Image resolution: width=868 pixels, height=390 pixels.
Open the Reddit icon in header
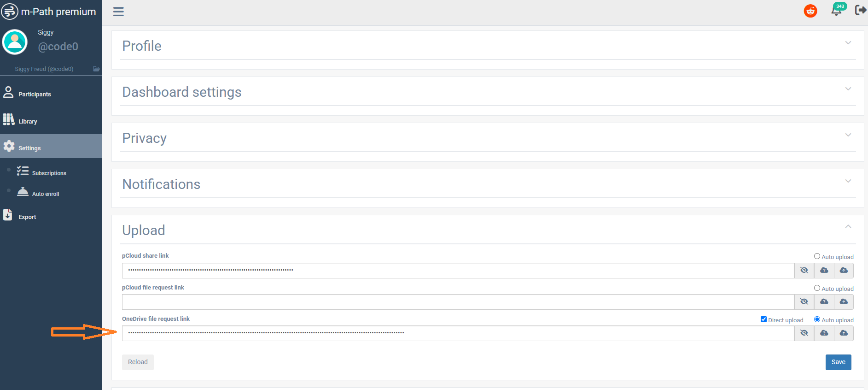pyautogui.click(x=810, y=11)
